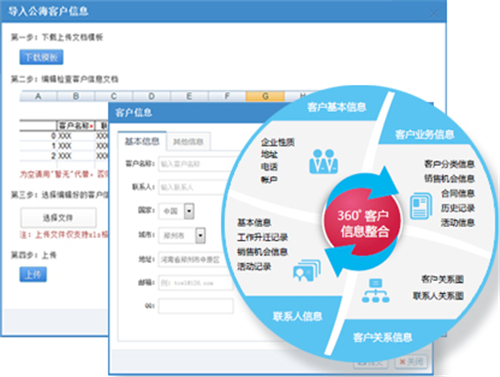Click the 客户业务信息 segment label
This screenshot has height=377, width=500.
(x=424, y=134)
